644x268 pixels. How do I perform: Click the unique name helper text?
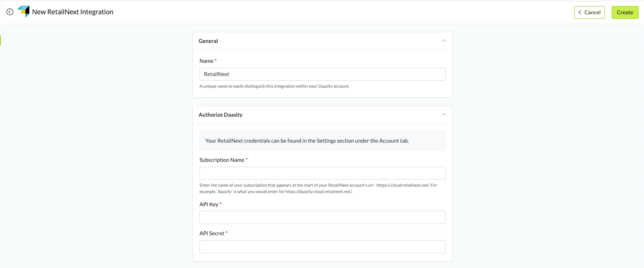tap(274, 86)
